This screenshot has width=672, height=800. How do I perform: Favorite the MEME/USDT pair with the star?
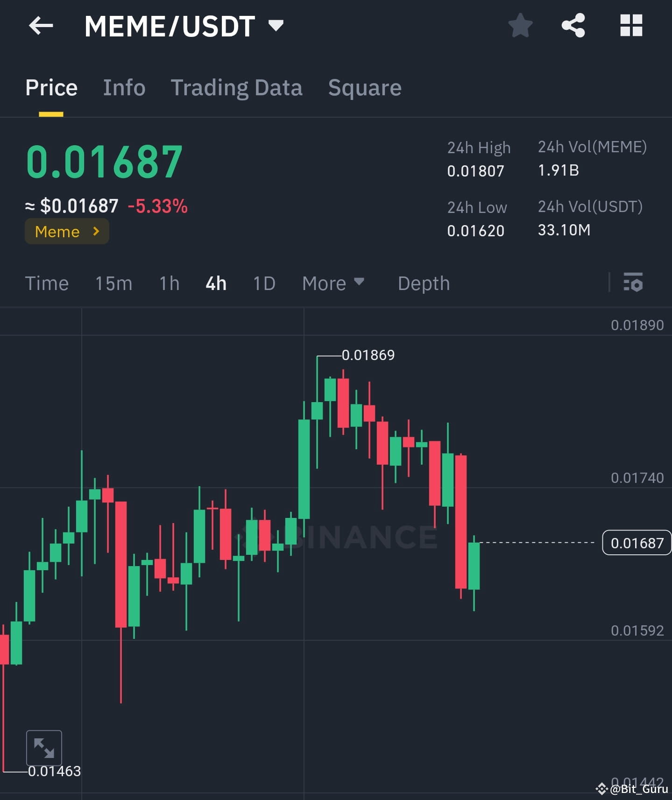[x=520, y=26]
